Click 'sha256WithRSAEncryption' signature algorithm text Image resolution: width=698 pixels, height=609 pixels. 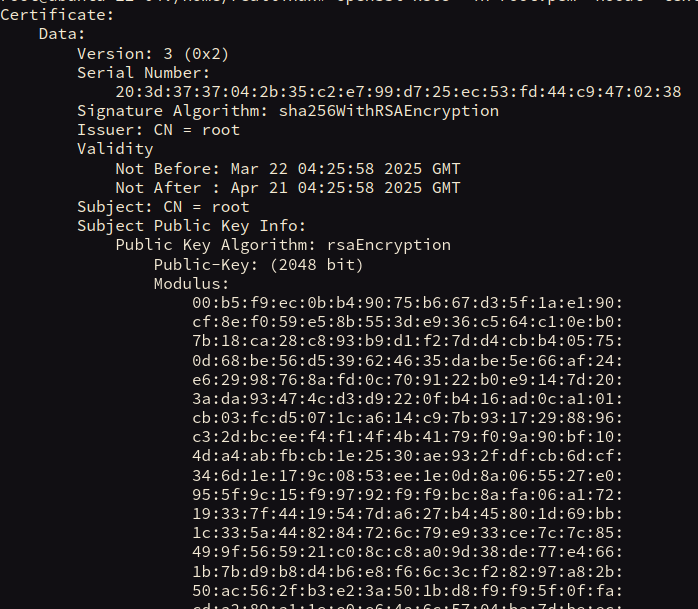coord(389,111)
